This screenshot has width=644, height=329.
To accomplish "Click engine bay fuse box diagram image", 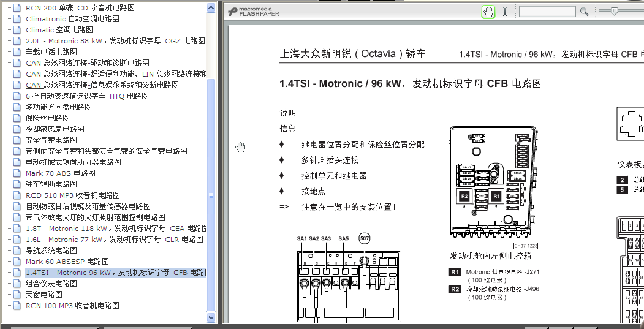I will point(494,183).
